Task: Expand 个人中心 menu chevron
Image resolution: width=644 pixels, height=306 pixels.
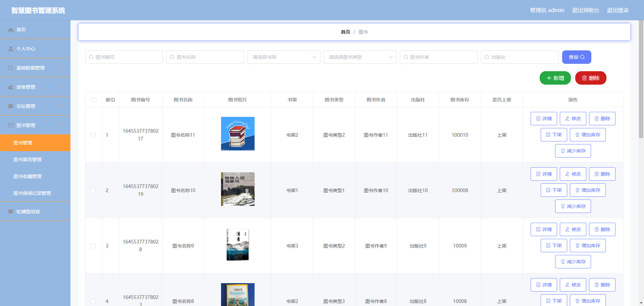Action: pos(62,48)
